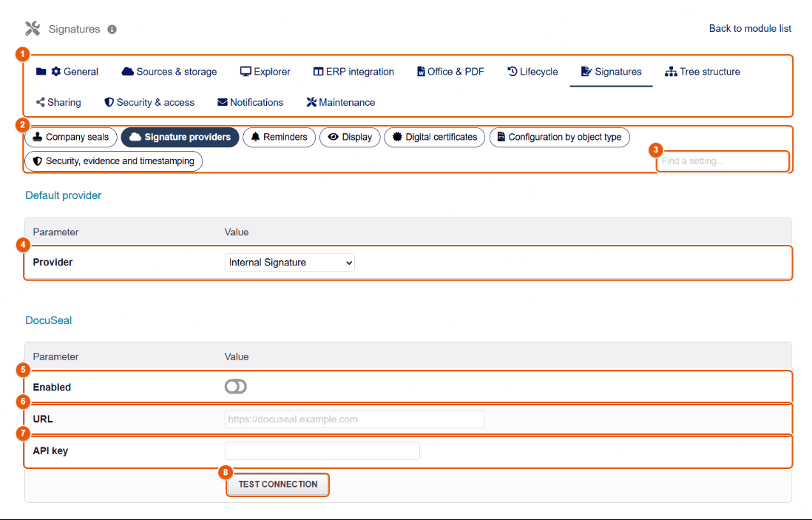Screen dimensions: 812x520
Task: Open the Lifecycle tab
Action: point(533,72)
